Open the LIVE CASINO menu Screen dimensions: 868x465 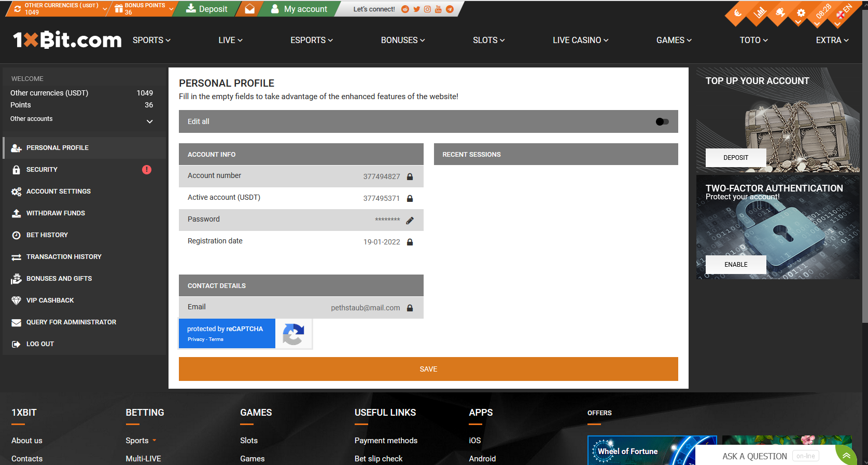pos(580,40)
